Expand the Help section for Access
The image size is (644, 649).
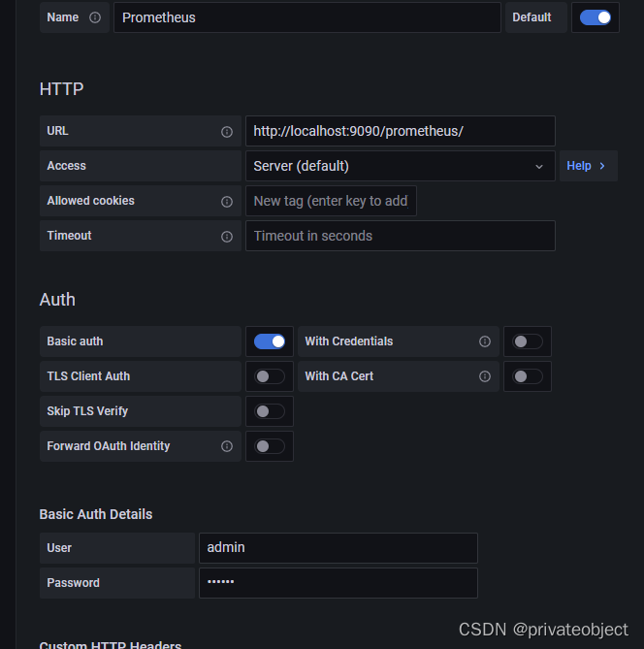pyautogui.click(x=587, y=166)
